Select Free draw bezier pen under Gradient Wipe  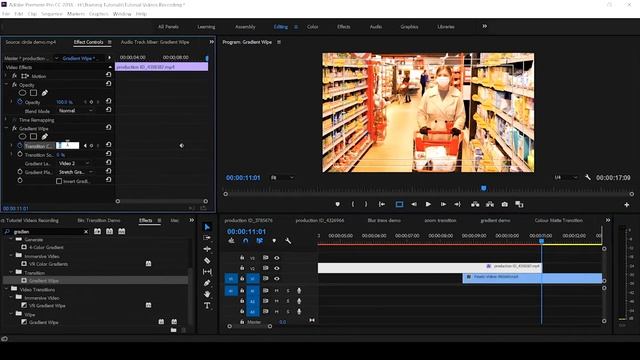click(x=44, y=137)
